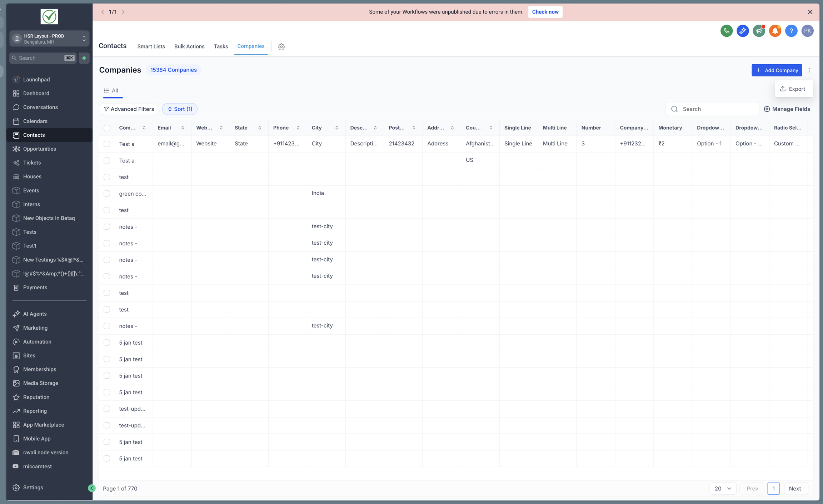The width and height of the screenshot is (823, 504).
Task: Click the Add Company button
Action: (x=777, y=70)
